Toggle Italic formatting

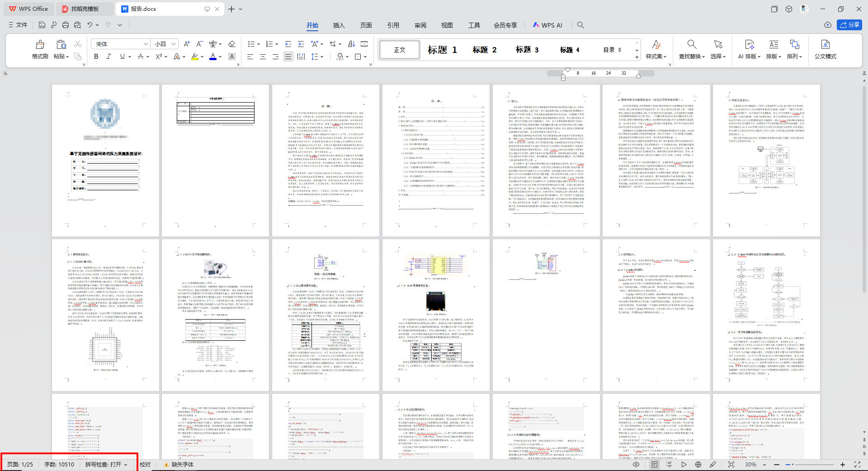[108, 57]
